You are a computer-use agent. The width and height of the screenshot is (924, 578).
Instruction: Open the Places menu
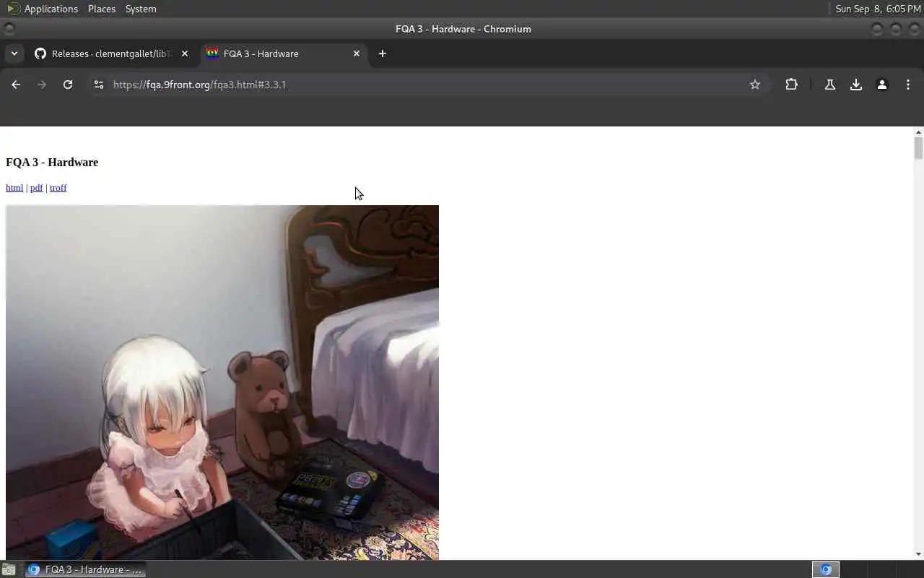pos(102,9)
